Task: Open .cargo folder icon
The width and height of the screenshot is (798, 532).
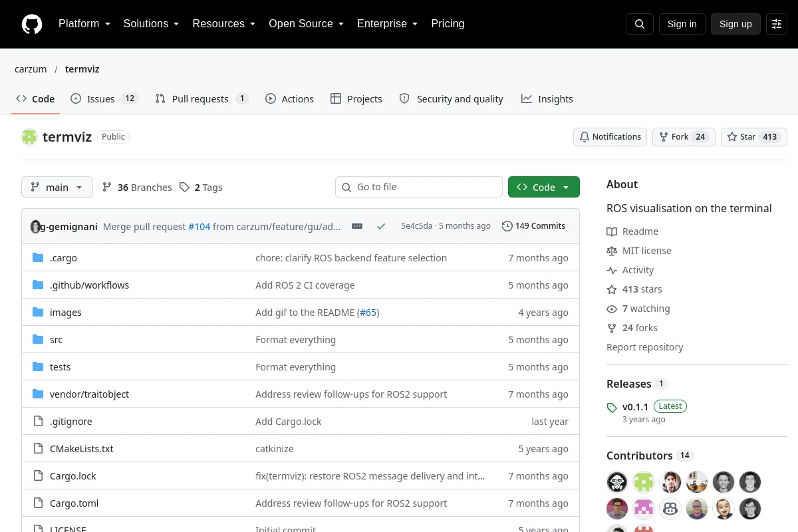Action: (x=38, y=258)
